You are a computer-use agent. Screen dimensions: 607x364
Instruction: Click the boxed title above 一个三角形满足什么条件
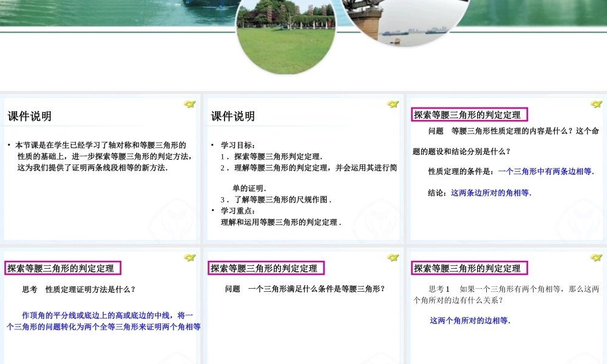tap(266, 268)
